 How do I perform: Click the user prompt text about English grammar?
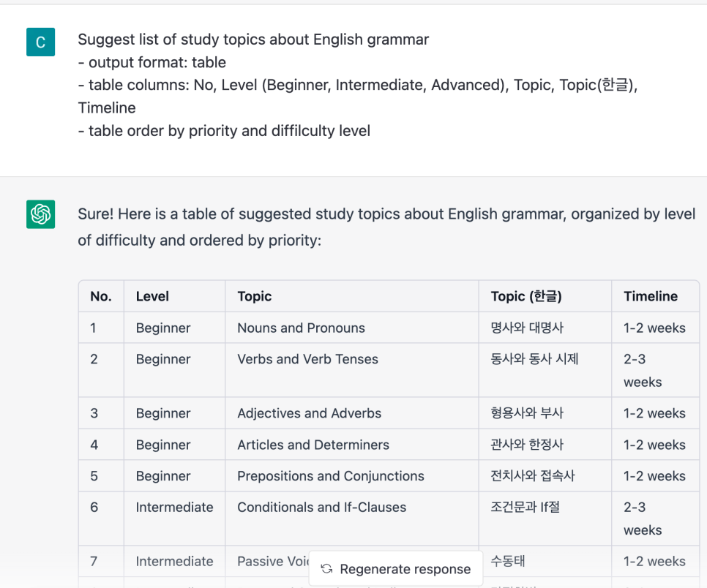pos(358,85)
